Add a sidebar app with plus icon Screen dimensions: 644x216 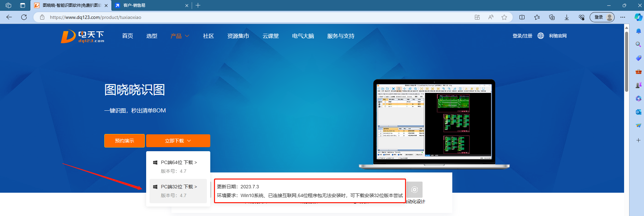[638, 140]
